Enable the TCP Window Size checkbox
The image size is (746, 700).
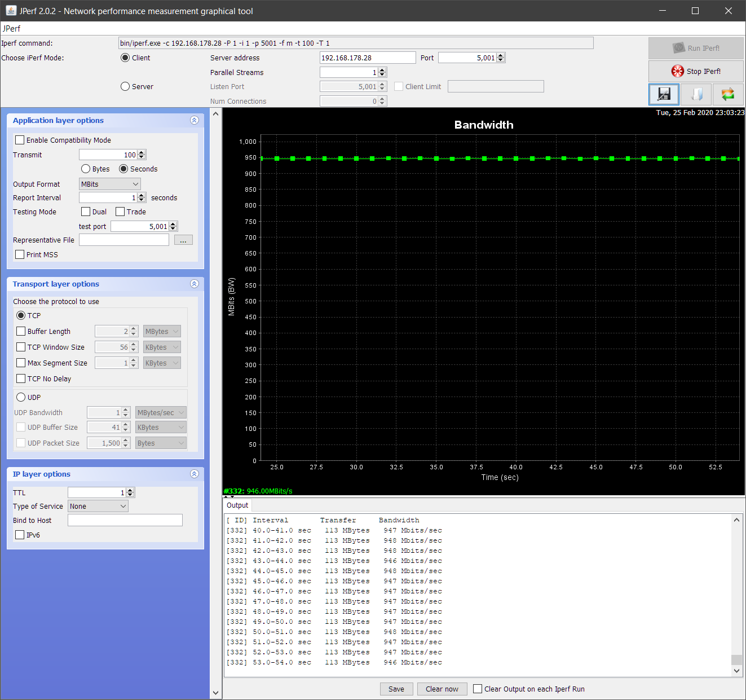pyautogui.click(x=21, y=347)
